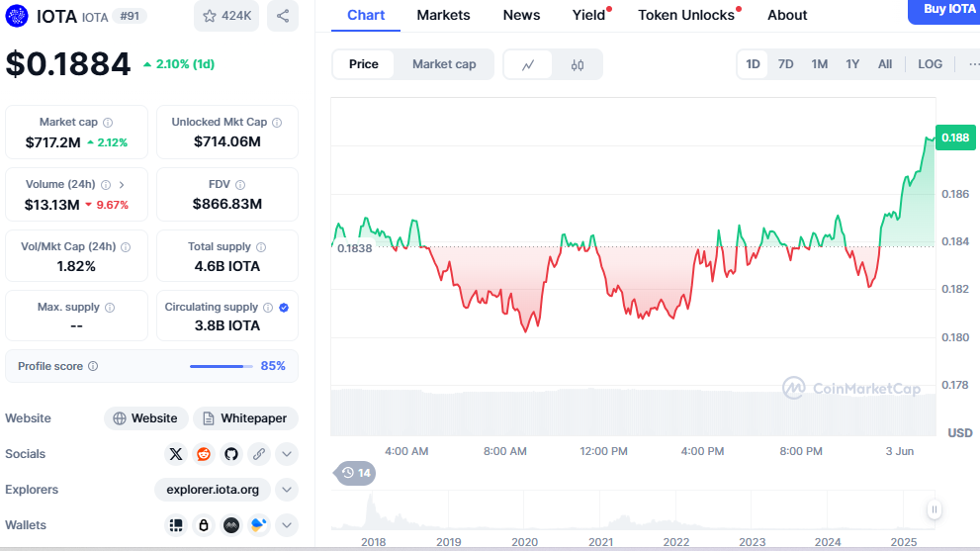Set chart range to 1Y
Screen dimensions: 980x551
pyautogui.click(x=852, y=64)
